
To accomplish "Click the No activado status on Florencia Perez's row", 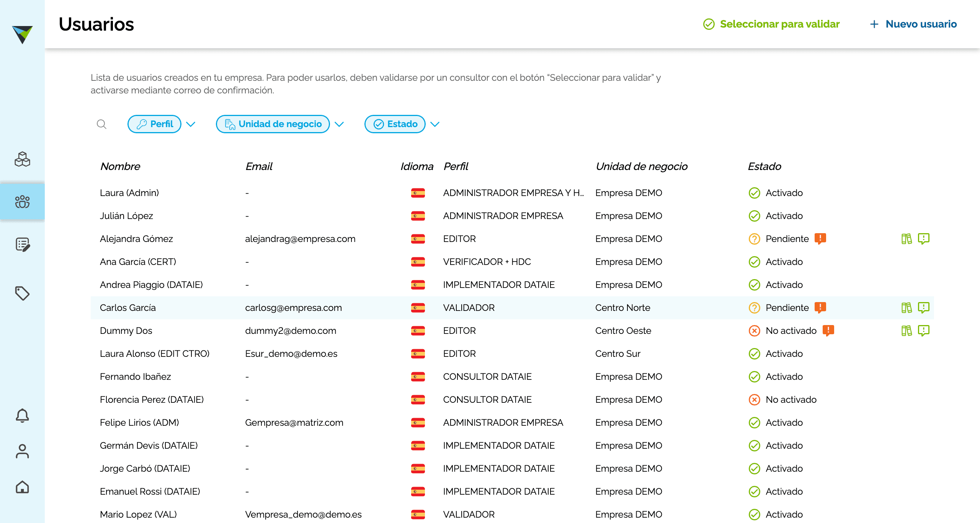I will [x=783, y=400].
